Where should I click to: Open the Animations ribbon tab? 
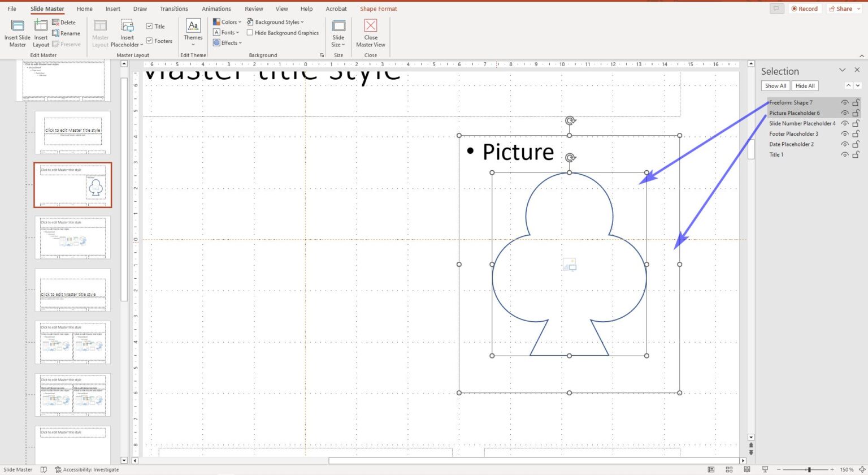[x=216, y=8]
